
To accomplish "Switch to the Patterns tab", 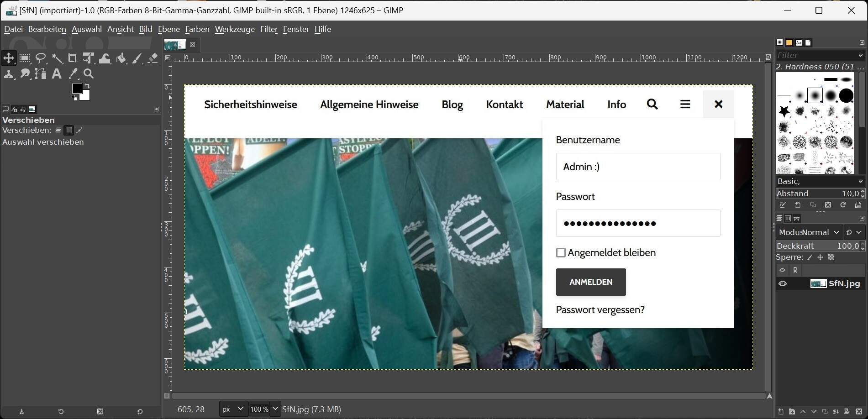I will (x=789, y=42).
